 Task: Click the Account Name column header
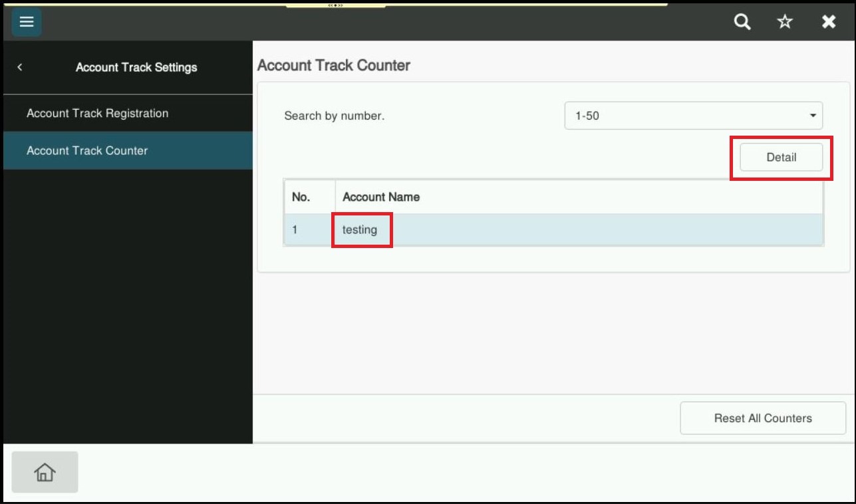pos(381,197)
